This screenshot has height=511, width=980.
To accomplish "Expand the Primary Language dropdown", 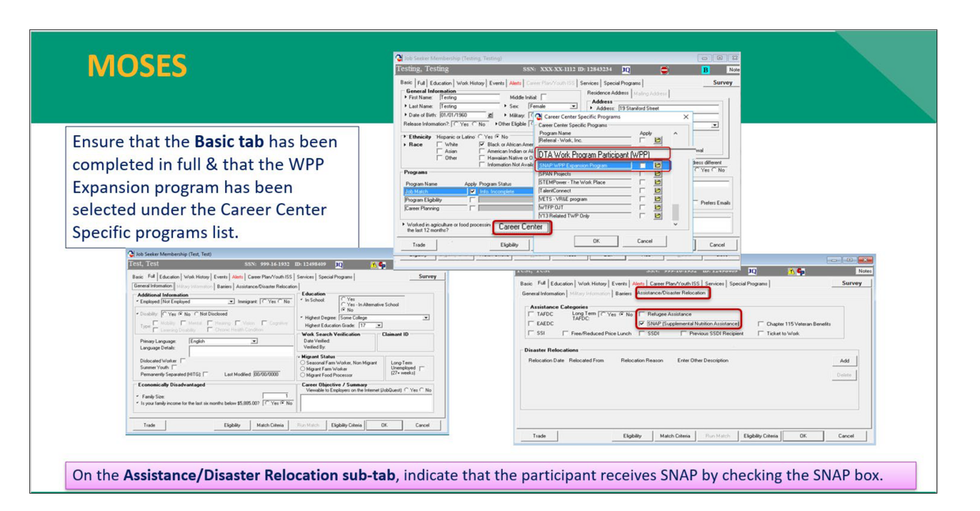I will click(254, 341).
